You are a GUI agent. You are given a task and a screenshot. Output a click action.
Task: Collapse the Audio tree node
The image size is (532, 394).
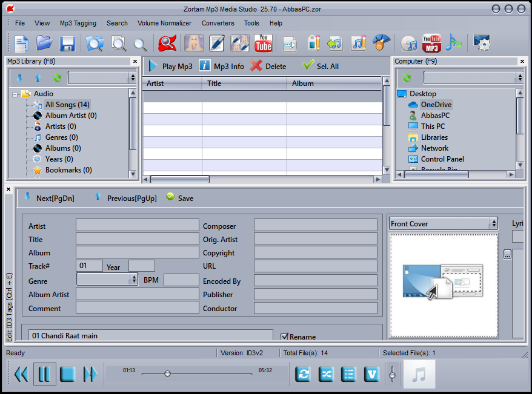(x=15, y=94)
